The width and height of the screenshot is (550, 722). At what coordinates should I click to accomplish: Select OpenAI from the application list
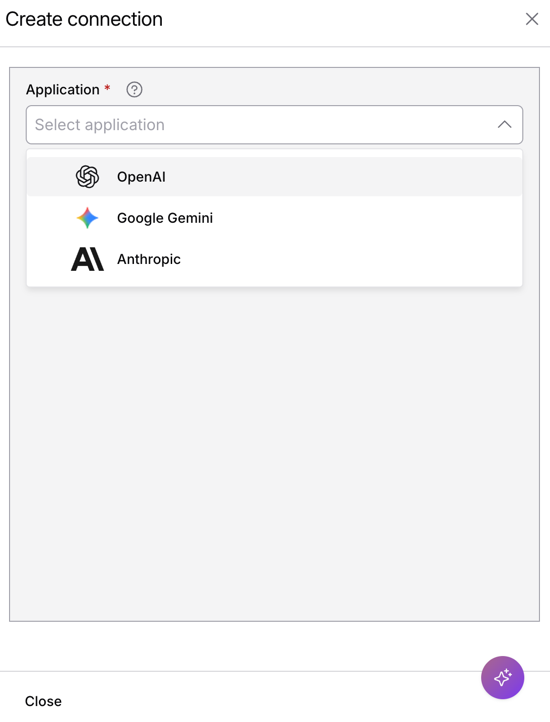(x=274, y=177)
